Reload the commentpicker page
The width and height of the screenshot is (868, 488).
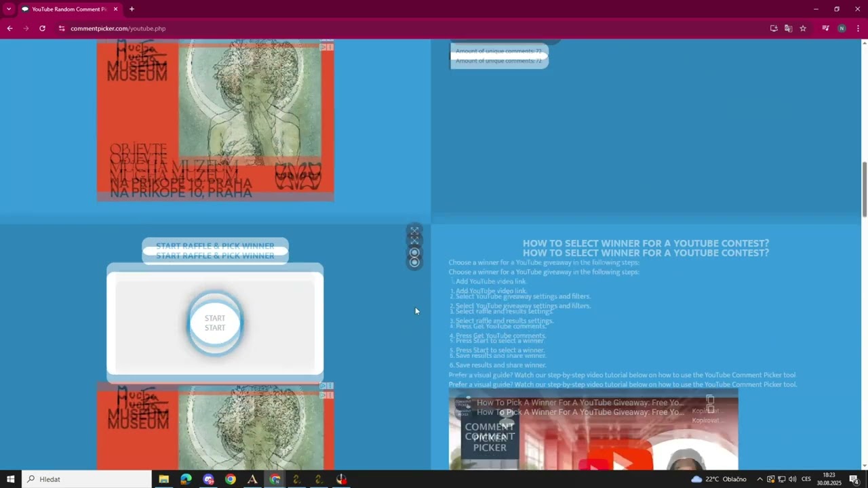pos(42,28)
